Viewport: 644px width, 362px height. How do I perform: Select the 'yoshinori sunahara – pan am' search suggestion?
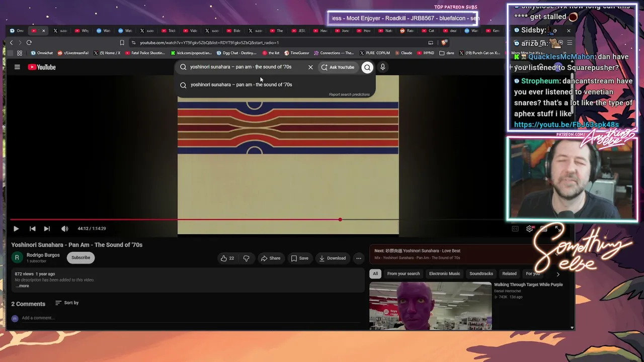275,84
